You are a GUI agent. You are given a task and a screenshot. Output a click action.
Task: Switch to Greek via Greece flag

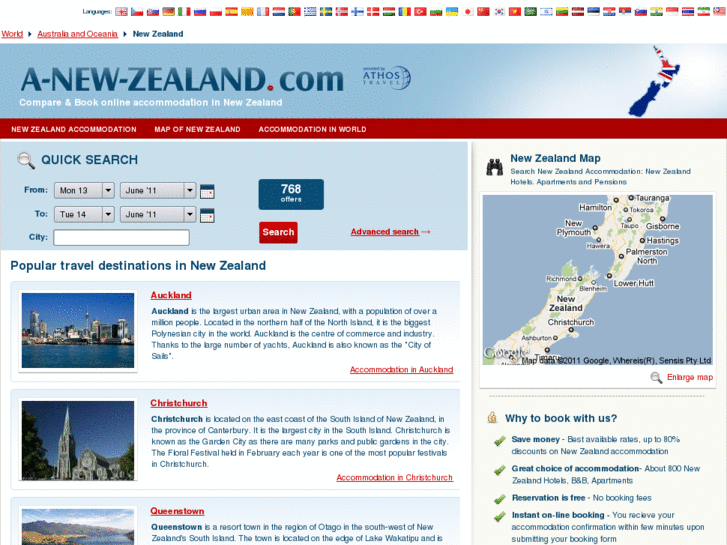click(310, 12)
